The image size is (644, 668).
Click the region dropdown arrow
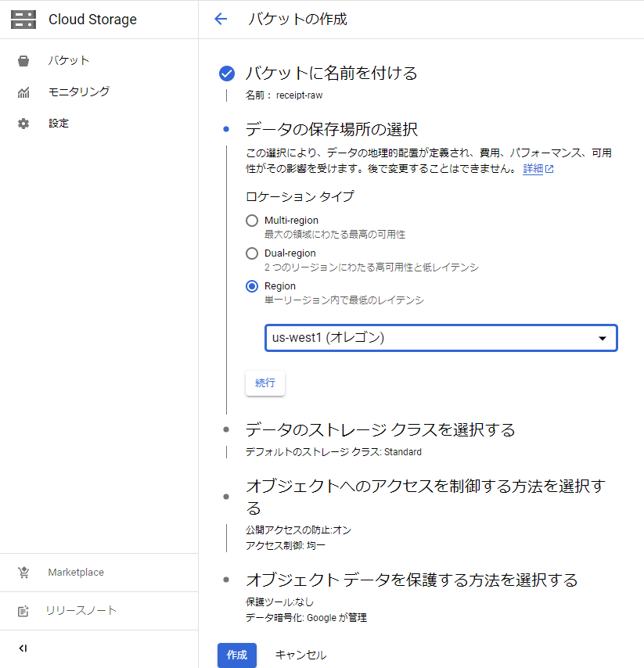[603, 338]
